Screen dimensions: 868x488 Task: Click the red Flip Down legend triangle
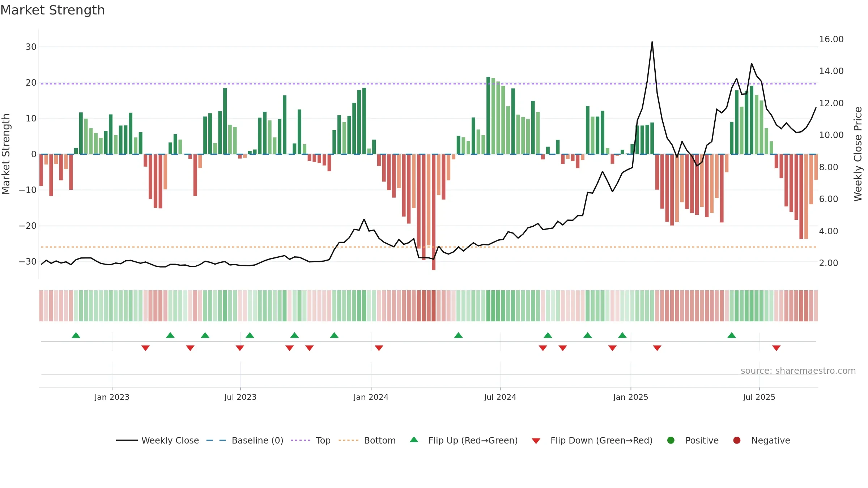click(536, 441)
